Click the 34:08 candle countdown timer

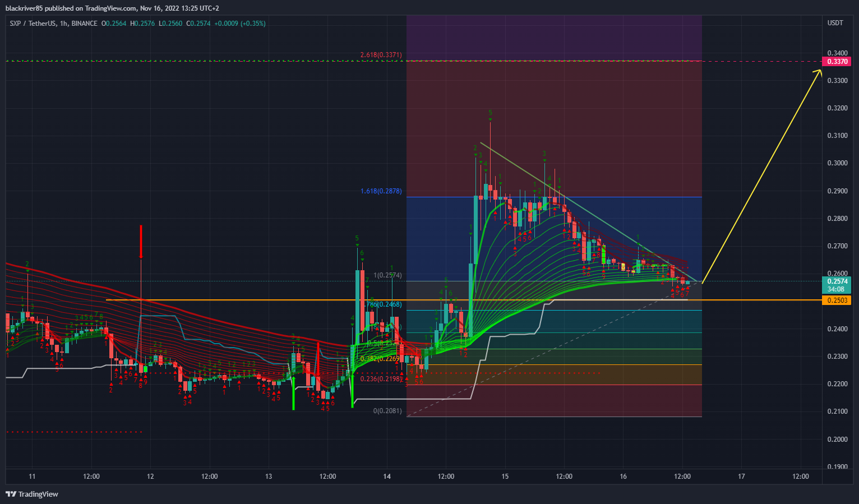[x=837, y=289]
